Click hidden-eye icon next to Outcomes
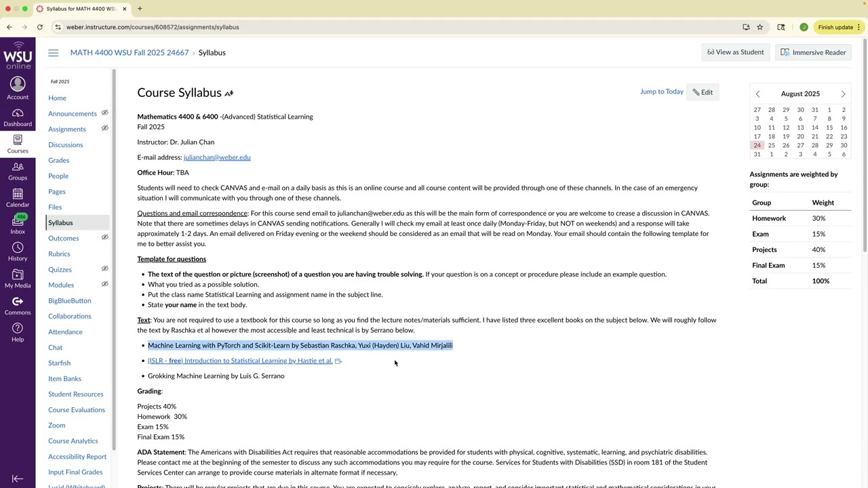 (104, 237)
